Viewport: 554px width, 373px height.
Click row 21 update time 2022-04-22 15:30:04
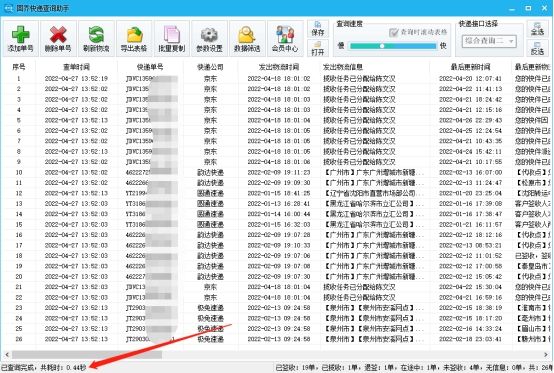470,287
